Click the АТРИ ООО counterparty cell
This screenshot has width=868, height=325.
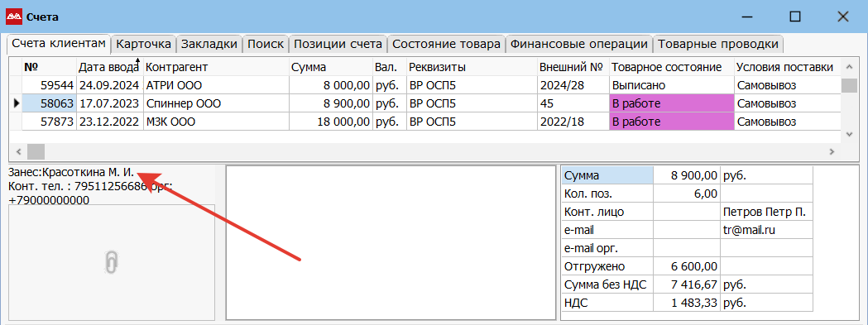coord(215,85)
